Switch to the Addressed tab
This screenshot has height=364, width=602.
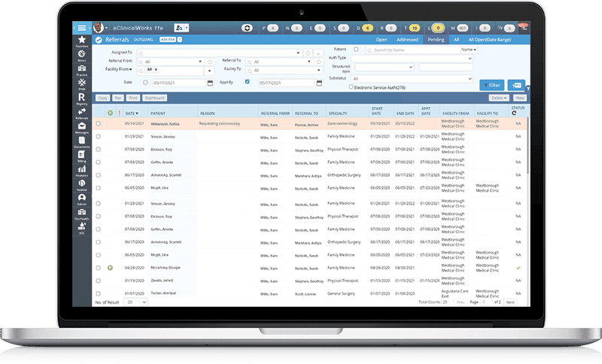[407, 40]
